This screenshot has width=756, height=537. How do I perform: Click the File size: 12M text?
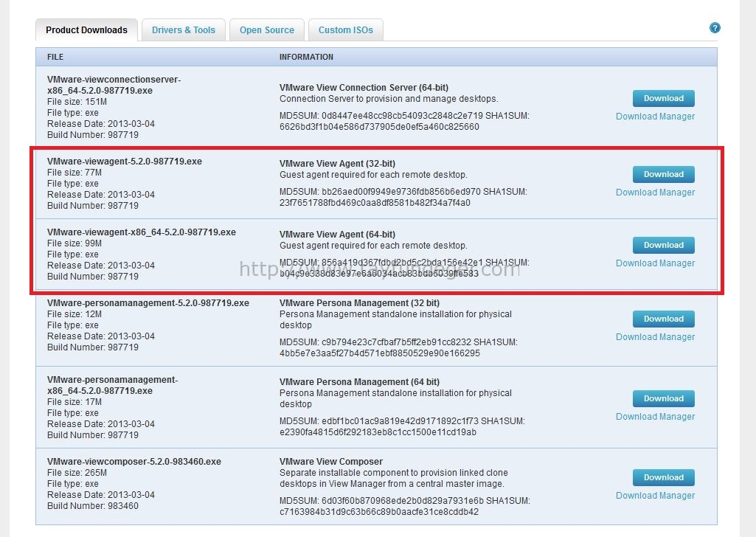point(74,314)
